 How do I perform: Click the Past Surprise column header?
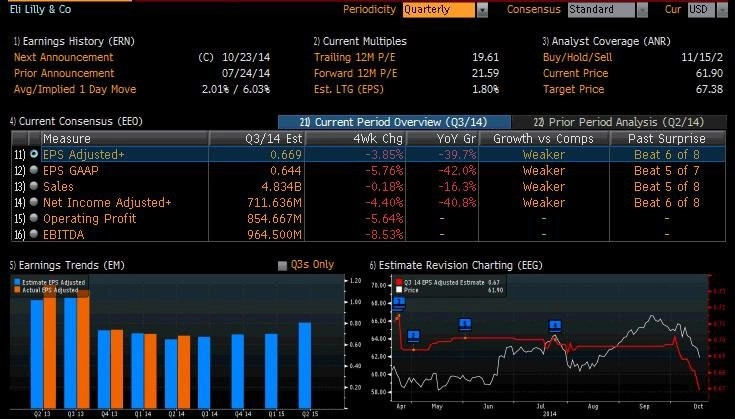(x=667, y=138)
